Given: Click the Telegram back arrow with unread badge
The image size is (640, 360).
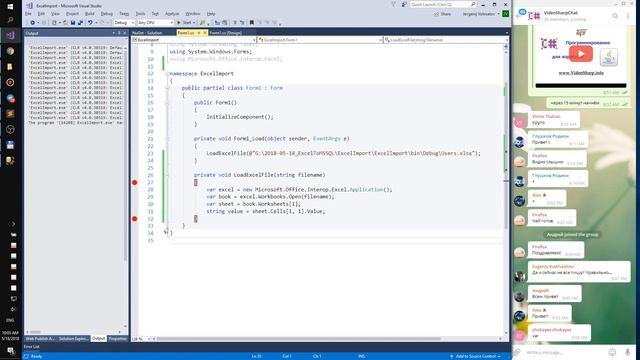Looking at the screenshot, I should tap(520, 15).
